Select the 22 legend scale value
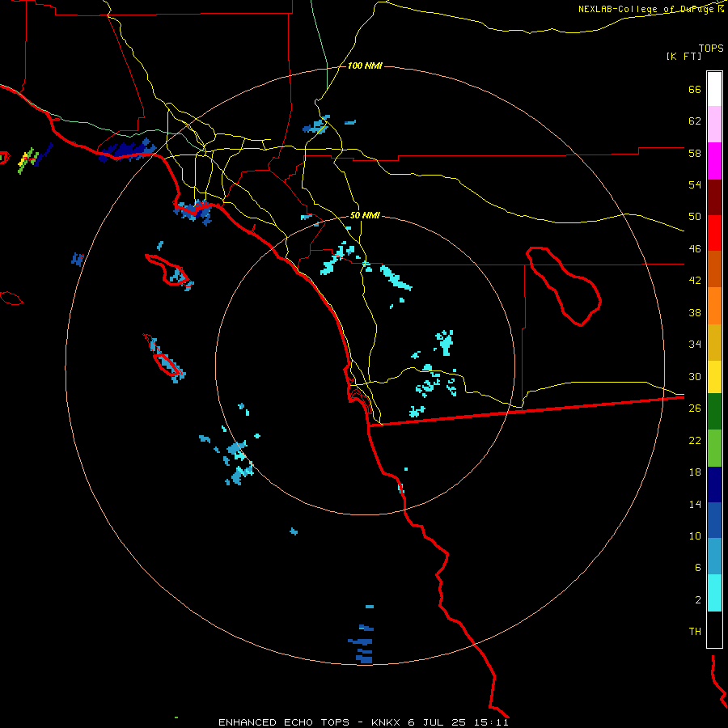 tap(695, 440)
